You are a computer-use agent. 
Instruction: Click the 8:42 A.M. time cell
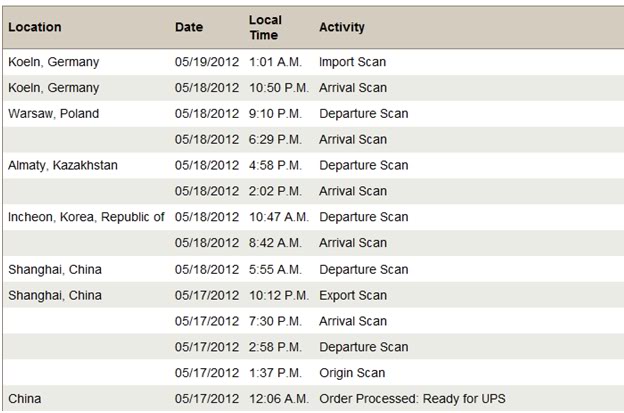pyautogui.click(x=275, y=243)
